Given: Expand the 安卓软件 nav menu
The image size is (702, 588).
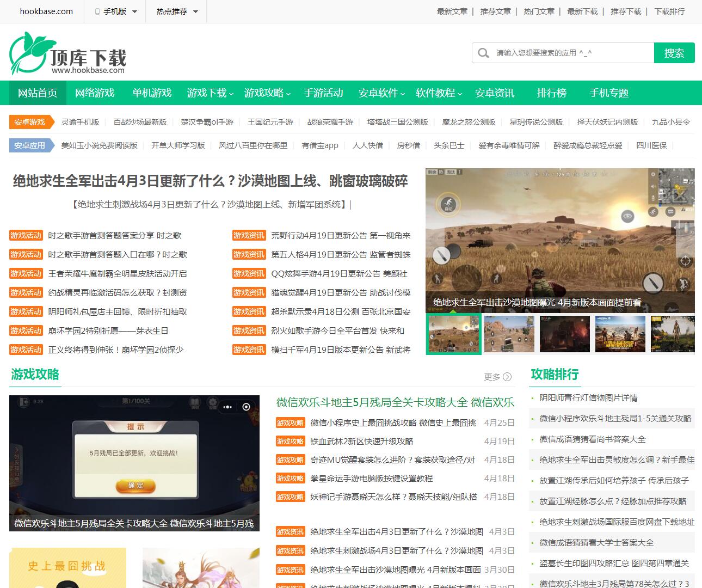Looking at the screenshot, I should [x=381, y=93].
